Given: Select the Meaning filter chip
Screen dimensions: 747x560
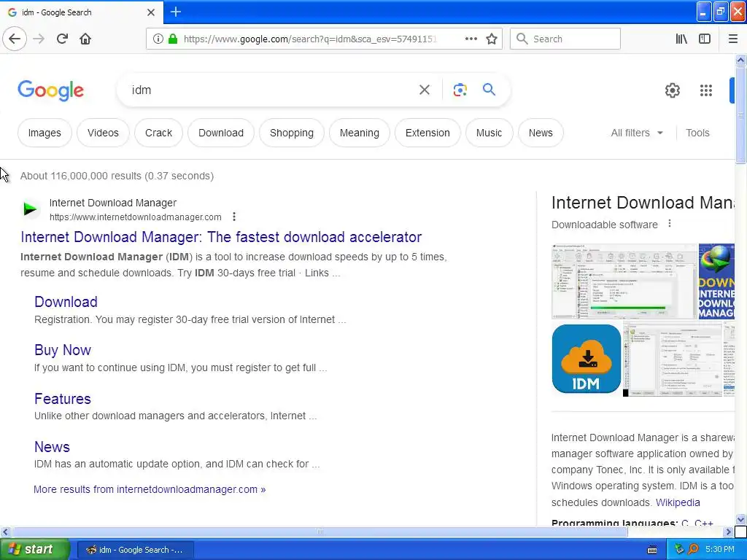Looking at the screenshot, I should [x=359, y=133].
